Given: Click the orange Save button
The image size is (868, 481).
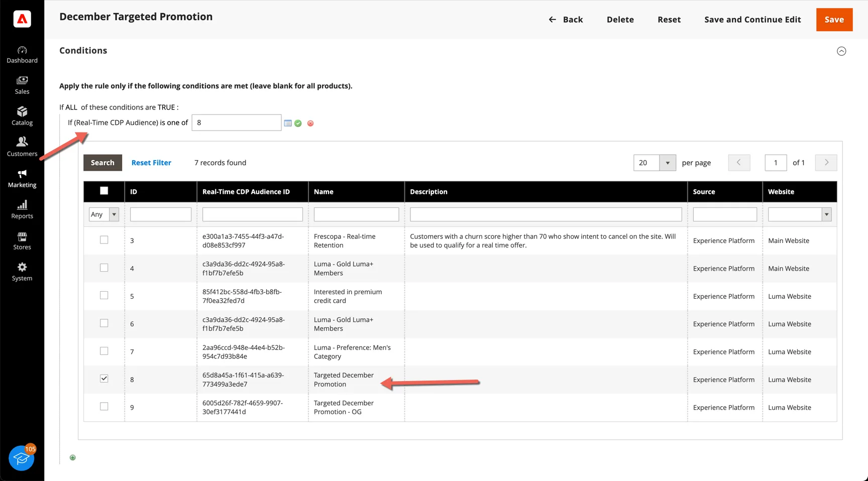Looking at the screenshot, I should click(x=834, y=20).
